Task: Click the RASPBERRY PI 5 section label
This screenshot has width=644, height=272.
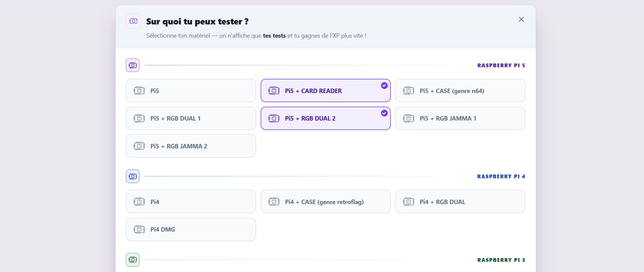Action: (501, 66)
